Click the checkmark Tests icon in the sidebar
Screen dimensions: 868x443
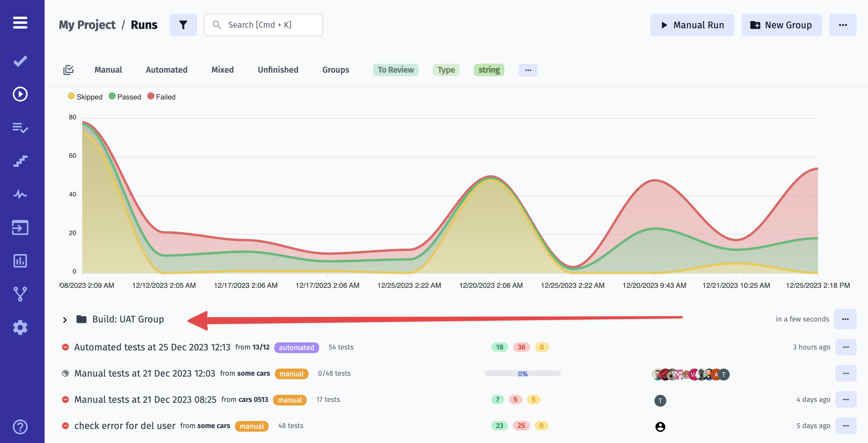(20, 61)
